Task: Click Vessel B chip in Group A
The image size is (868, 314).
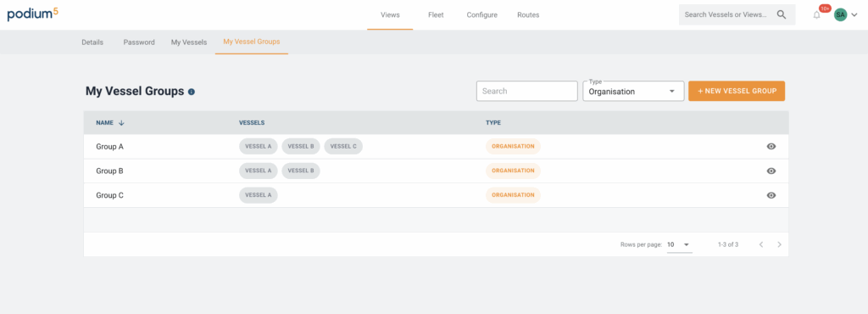Action: point(301,146)
